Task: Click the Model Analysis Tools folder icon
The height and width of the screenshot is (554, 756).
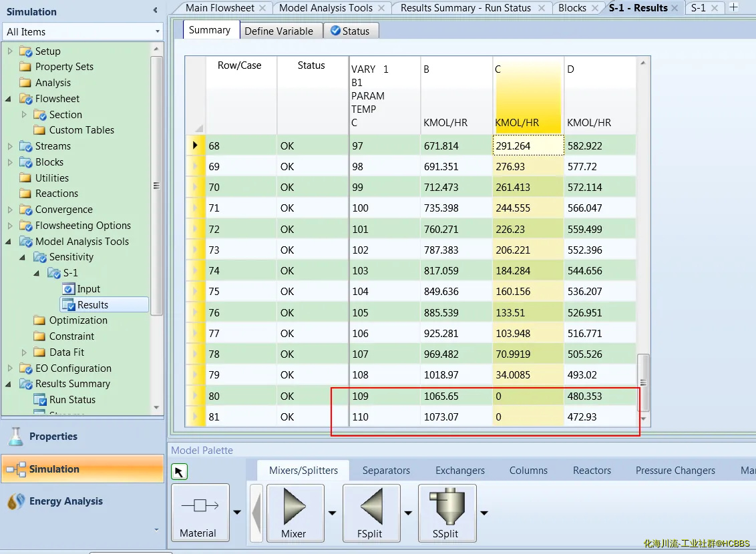Action: 25,242
